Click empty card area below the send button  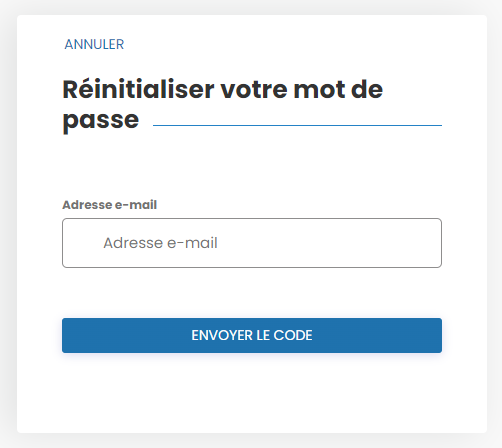click(252, 393)
